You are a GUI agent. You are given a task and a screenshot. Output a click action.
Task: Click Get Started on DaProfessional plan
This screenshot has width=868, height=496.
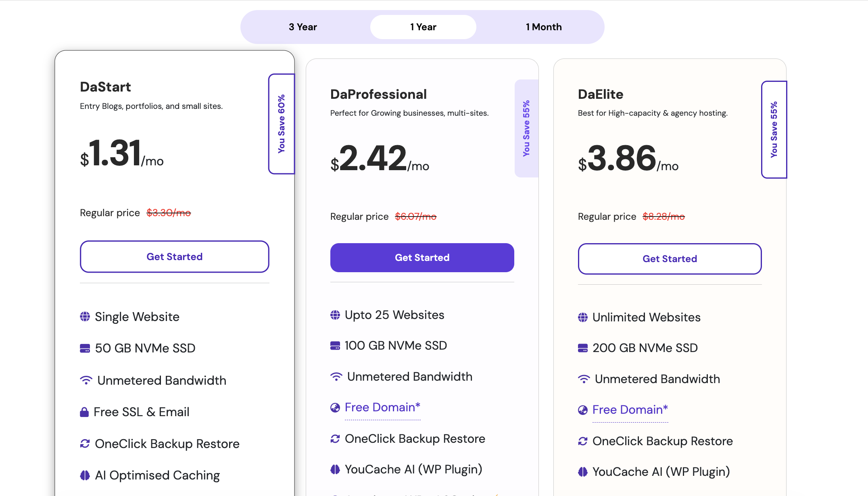(422, 258)
